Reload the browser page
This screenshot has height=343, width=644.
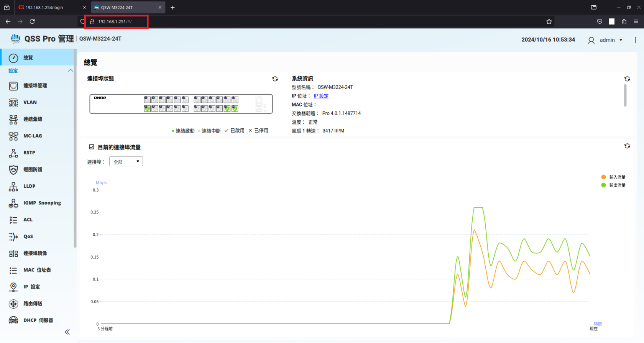point(32,21)
